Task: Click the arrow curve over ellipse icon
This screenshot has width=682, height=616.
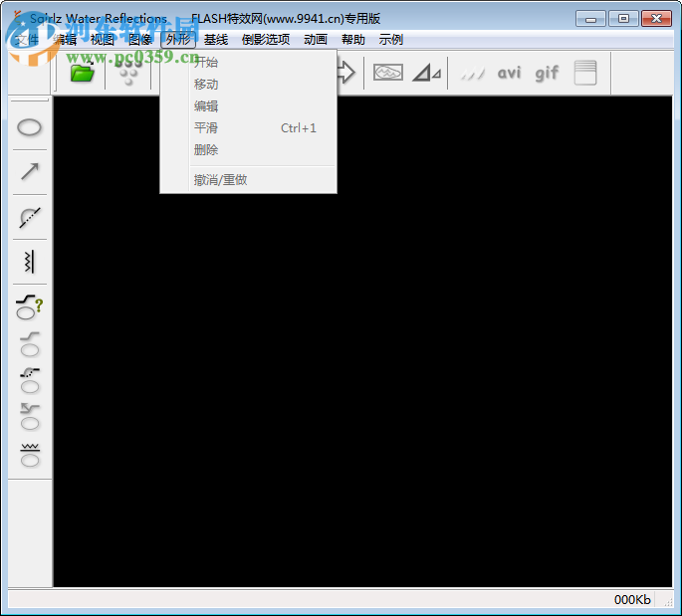Action: (30, 416)
